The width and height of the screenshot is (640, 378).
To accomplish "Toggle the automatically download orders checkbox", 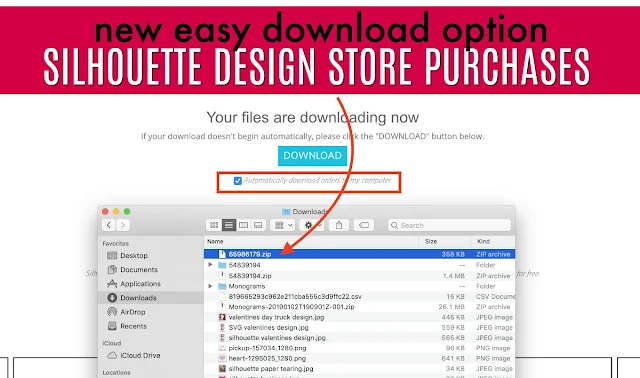I will (238, 181).
